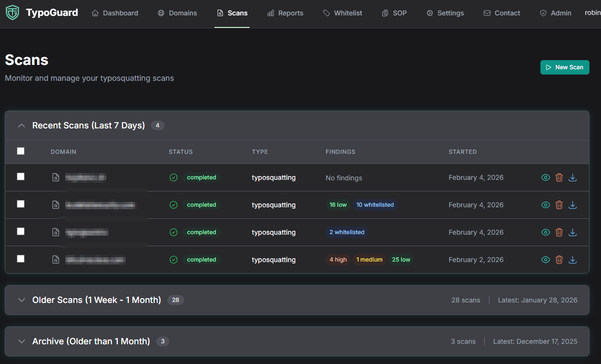Click the TypoGuard shield logo
This screenshot has width=601, height=364.
pyautogui.click(x=13, y=13)
